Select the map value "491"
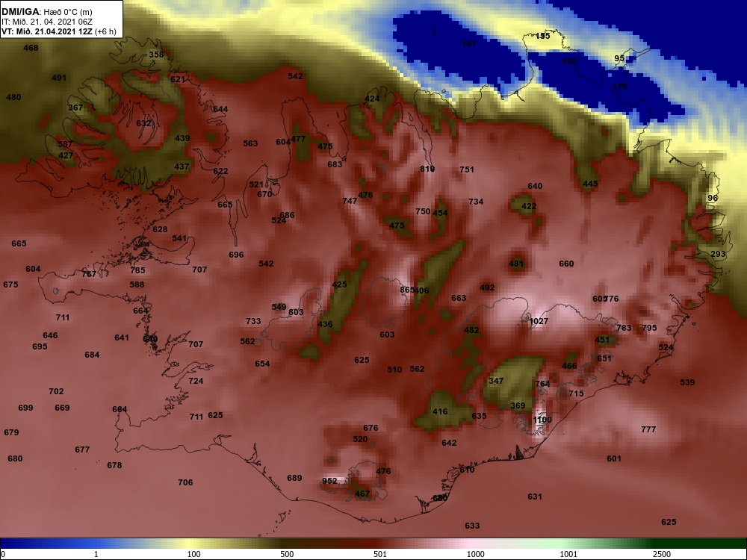This screenshot has width=747, height=560. click(59, 78)
